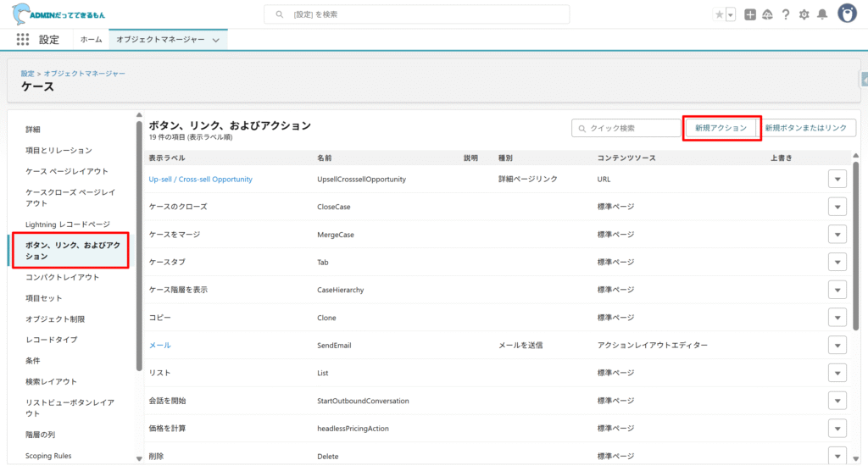Focus the [設定]を検索 global search field
This screenshot has width=868, height=471.
click(417, 14)
